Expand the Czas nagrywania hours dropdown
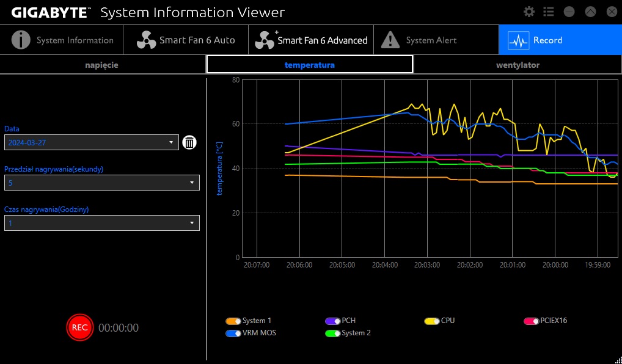The width and height of the screenshot is (622, 364). click(102, 223)
